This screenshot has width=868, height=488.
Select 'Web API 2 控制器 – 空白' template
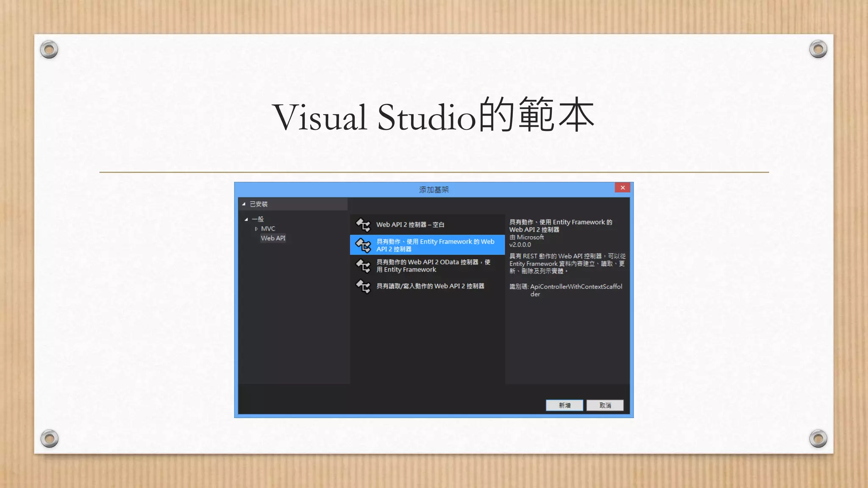point(410,225)
